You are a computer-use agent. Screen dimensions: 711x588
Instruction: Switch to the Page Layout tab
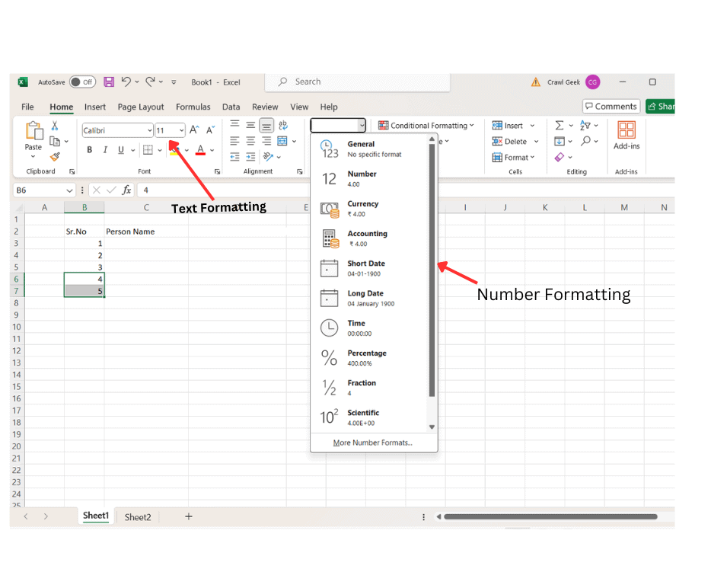141,107
